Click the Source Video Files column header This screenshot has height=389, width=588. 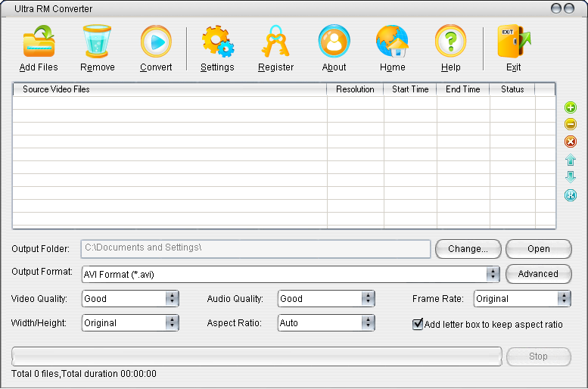click(170, 89)
